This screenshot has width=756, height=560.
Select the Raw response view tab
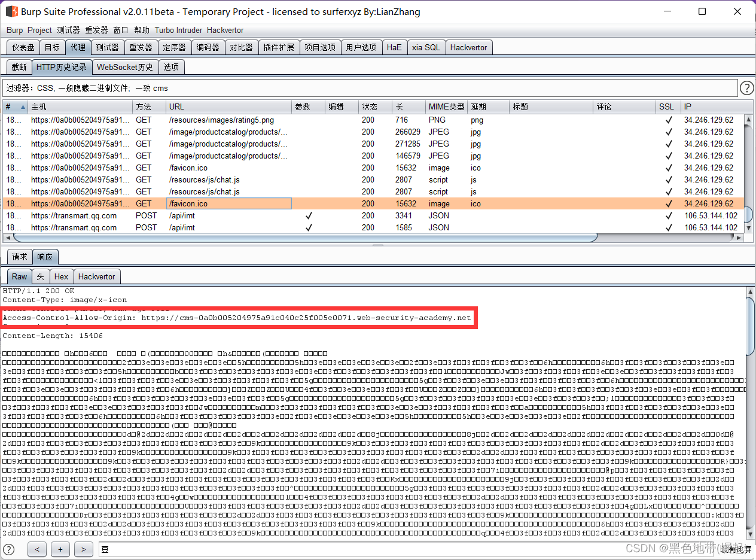20,276
